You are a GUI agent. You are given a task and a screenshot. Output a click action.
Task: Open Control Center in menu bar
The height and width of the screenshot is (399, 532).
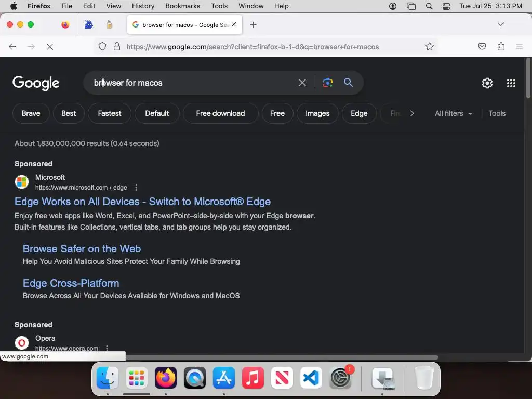point(446,6)
